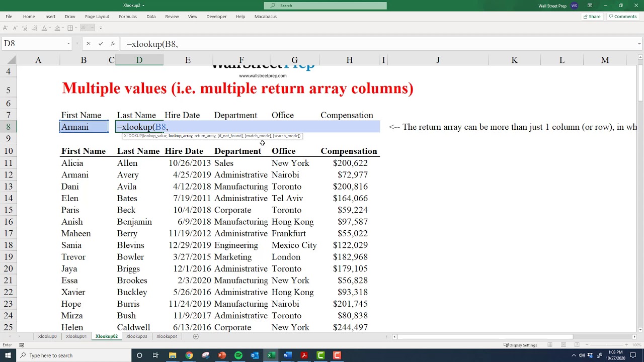Open the Font Color dropdown arrow
The width and height of the screenshot is (644, 362).
(50, 28)
